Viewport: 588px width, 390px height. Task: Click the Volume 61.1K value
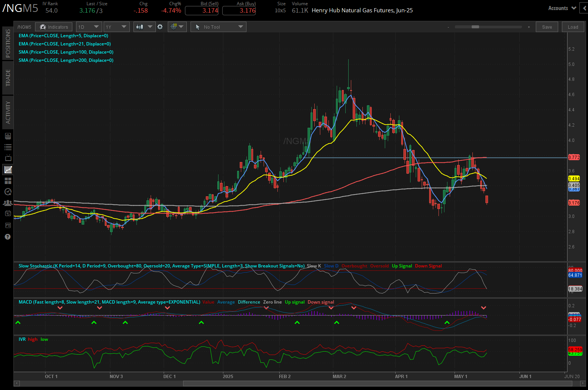pos(300,11)
